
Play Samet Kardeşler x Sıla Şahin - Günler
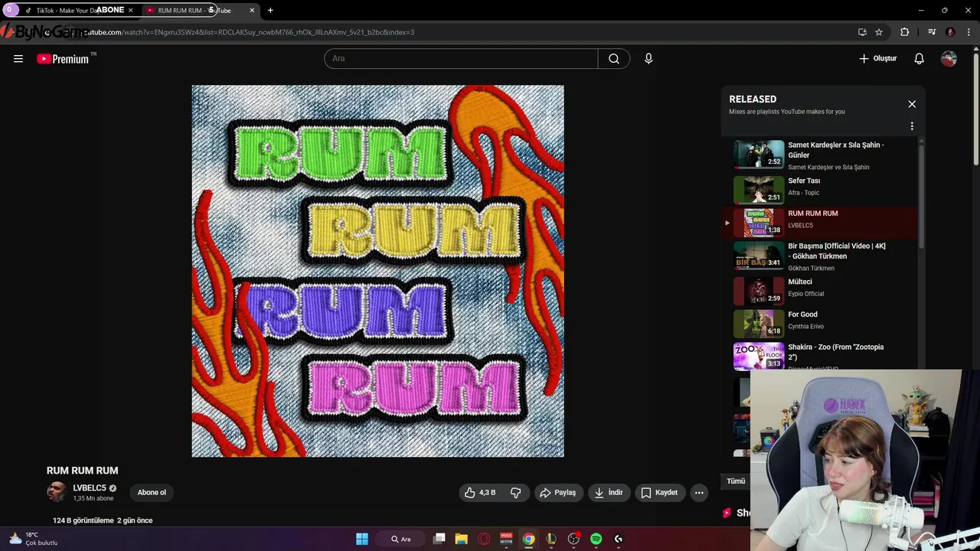pyautogui.click(x=819, y=155)
